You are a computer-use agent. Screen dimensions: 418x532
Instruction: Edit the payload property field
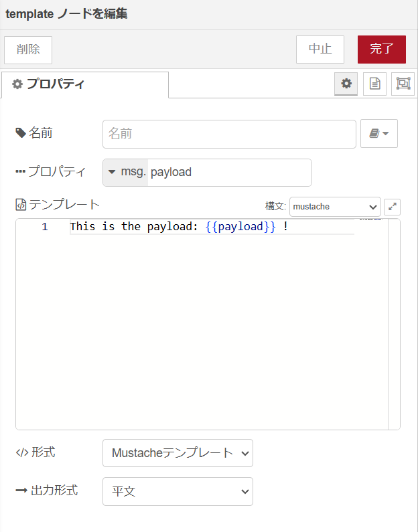tap(229, 173)
